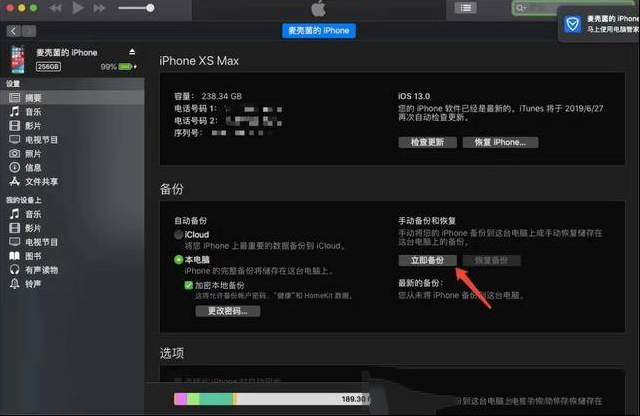640x416 pixels.
Task: Click the rewind playback button
Action: [55, 8]
